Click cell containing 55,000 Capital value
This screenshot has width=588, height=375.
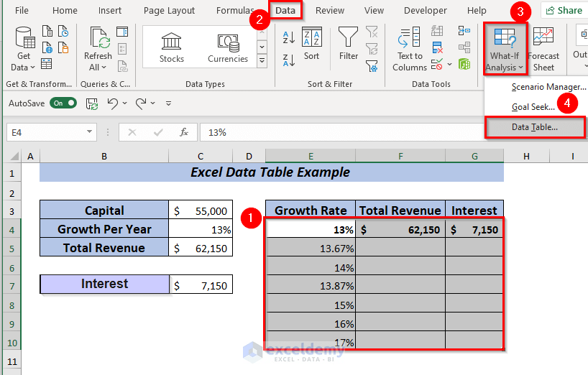201,211
